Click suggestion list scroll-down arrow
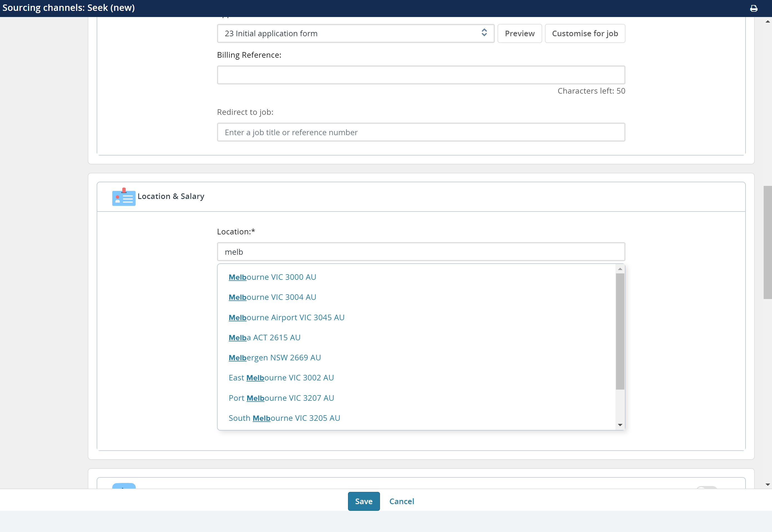 point(620,425)
